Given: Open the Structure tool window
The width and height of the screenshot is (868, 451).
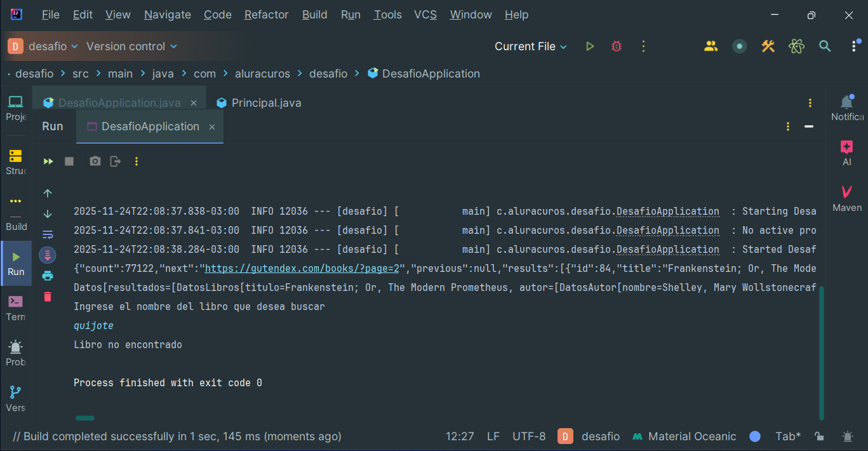Looking at the screenshot, I should click(16, 162).
